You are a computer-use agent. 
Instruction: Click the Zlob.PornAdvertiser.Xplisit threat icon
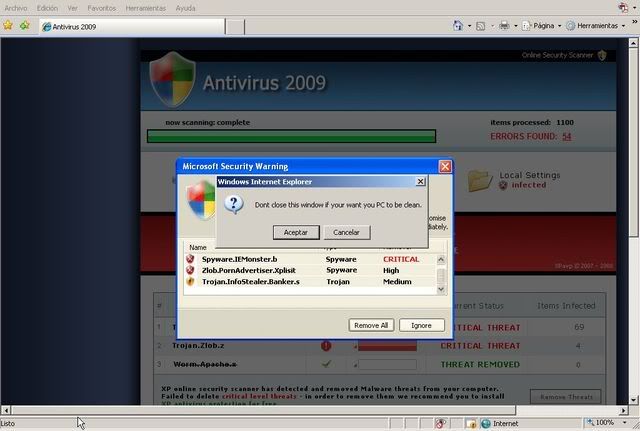point(190,270)
